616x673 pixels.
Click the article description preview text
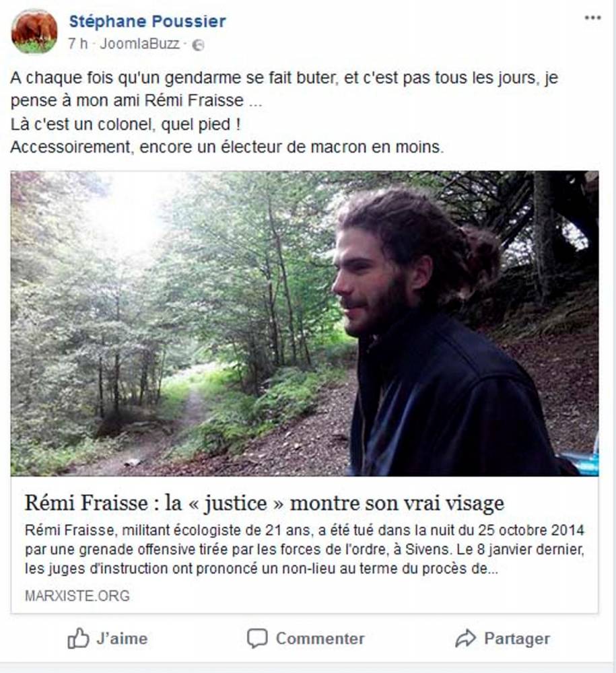pos(304,549)
